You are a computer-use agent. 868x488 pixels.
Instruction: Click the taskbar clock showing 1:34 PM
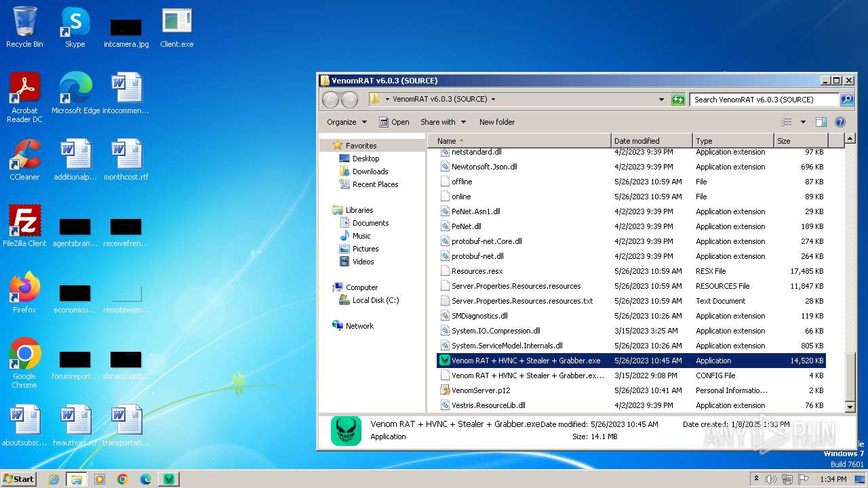pyautogui.click(x=833, y=479)
